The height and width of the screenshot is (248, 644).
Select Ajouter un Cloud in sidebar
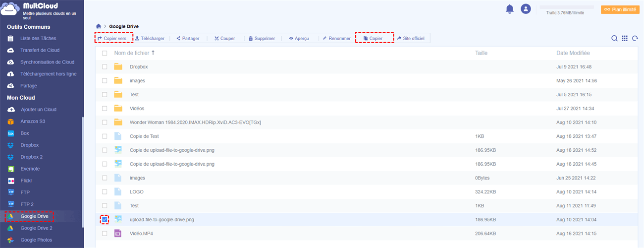(x=39, y=110)
